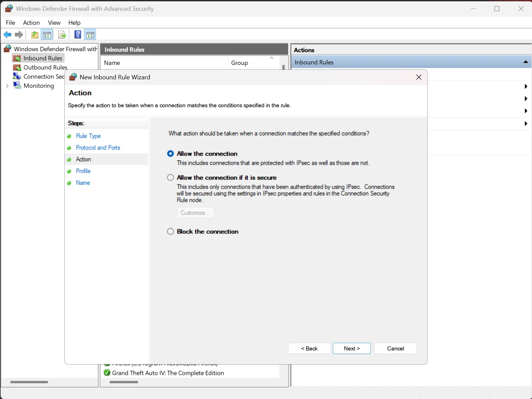This screenshot has height=399, width=532.
Task: Select the Allow the connection radio button
Action: 170,154
